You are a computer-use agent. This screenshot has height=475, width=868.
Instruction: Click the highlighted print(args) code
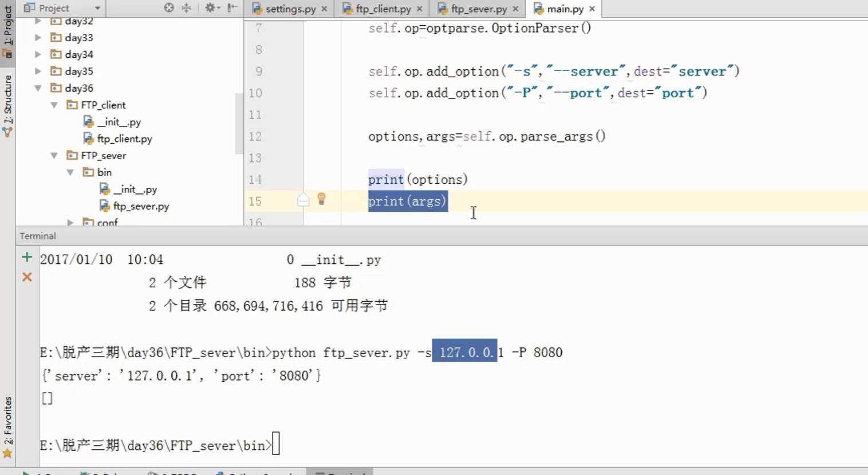[x=407, y=201]
